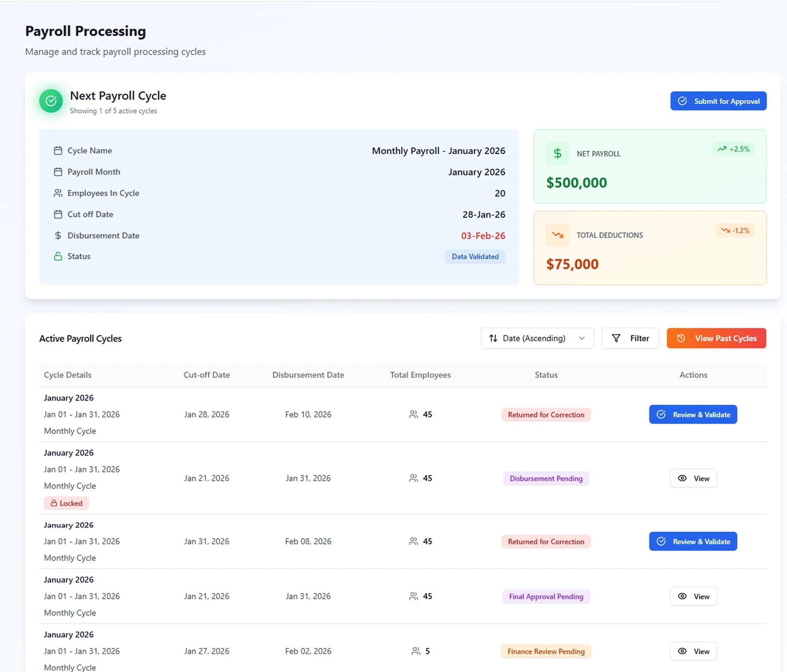Click the Cycle Details column header
The height and width of the screenshot is (672, 787).
pyautogui.click(x=67, y=375)
